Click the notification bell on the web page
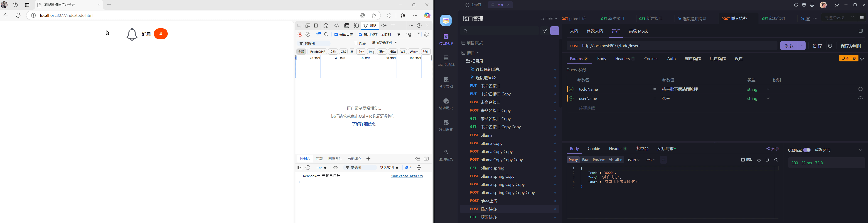 coord(132,34)
